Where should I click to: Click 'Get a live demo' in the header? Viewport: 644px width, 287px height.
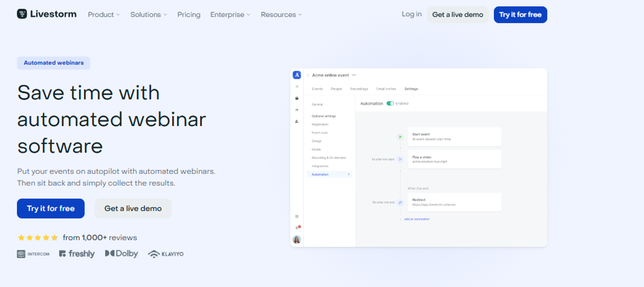coord(458,15)
